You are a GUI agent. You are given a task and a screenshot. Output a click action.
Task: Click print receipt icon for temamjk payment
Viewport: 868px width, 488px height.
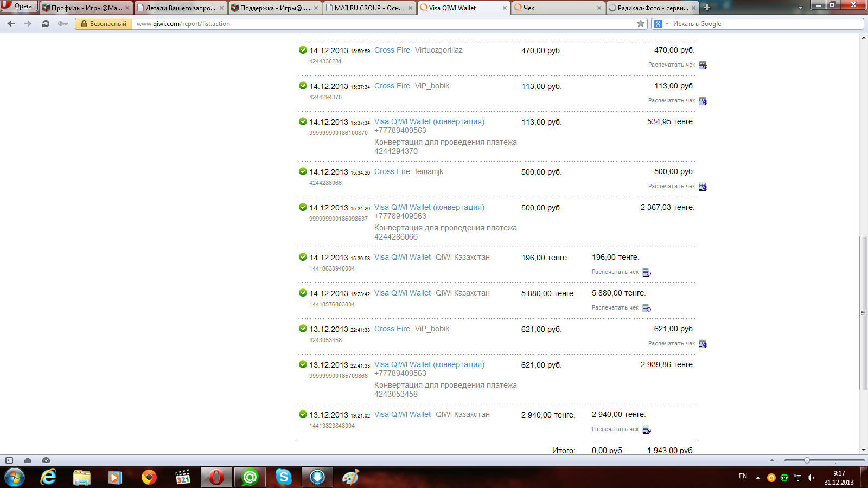pos(703,187)
